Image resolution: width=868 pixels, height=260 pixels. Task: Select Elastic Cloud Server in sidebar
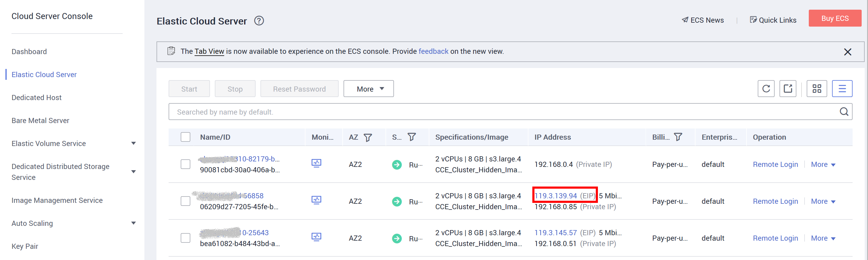coord(44,75)
